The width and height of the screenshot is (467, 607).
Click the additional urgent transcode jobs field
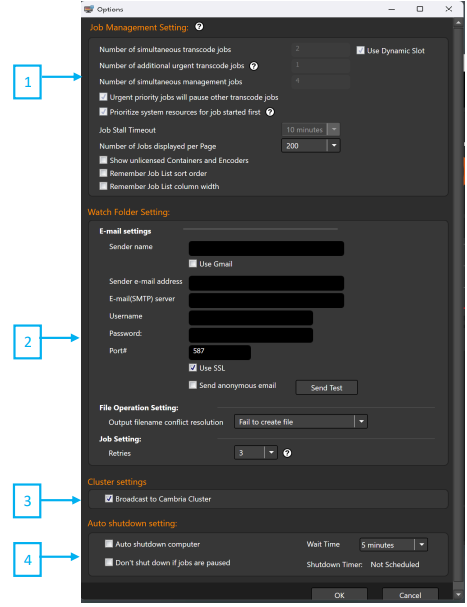point(321,65)
